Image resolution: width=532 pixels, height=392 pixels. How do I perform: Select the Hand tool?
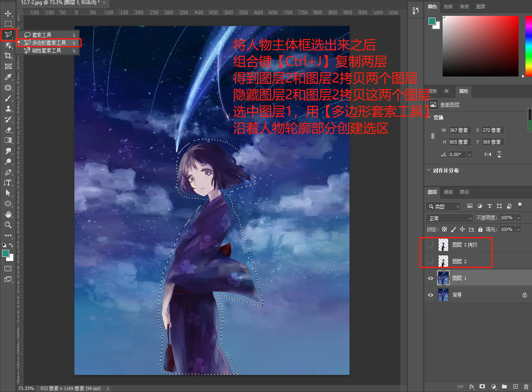coord(8,214)
